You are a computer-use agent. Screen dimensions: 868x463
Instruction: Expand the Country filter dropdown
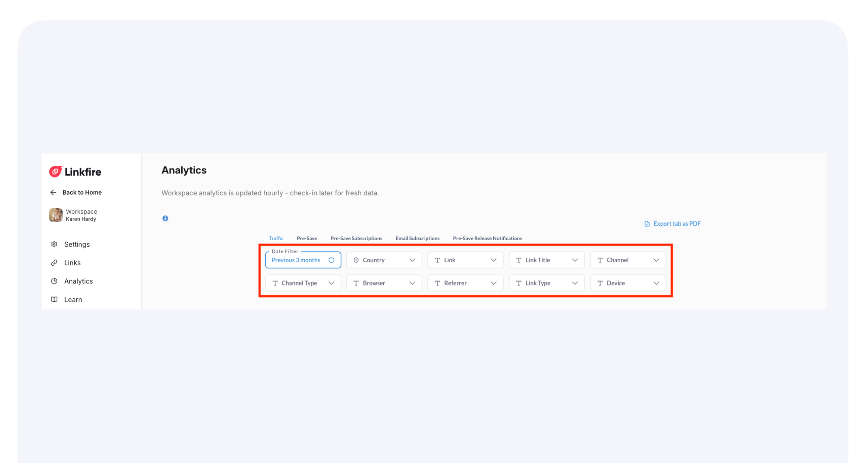click(x=383, y=260)
